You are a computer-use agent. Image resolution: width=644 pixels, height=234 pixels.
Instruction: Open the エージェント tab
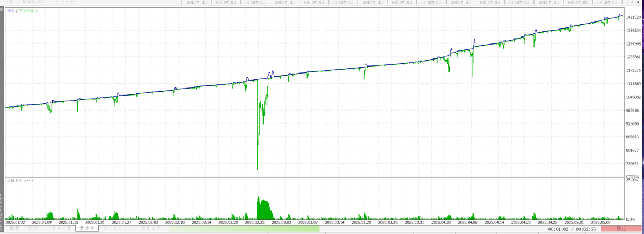118,229
